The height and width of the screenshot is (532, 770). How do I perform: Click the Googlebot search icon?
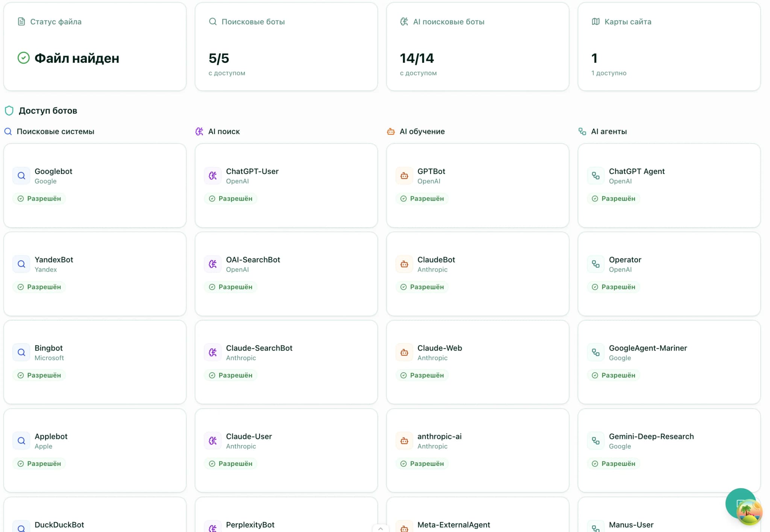tap(21, 176)
